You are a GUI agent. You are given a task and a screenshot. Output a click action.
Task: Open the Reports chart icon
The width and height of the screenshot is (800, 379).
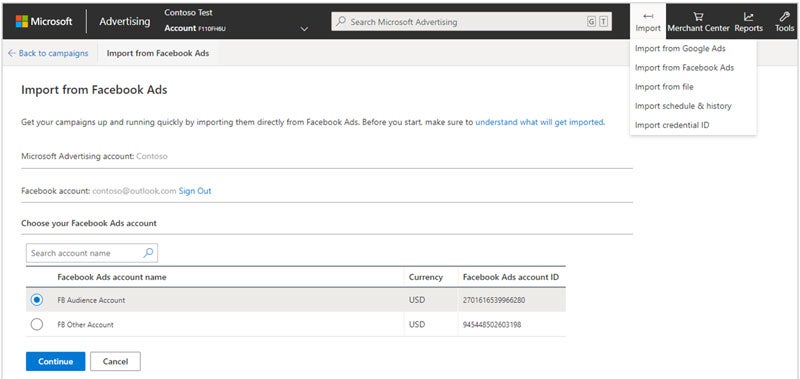(748, 16)
